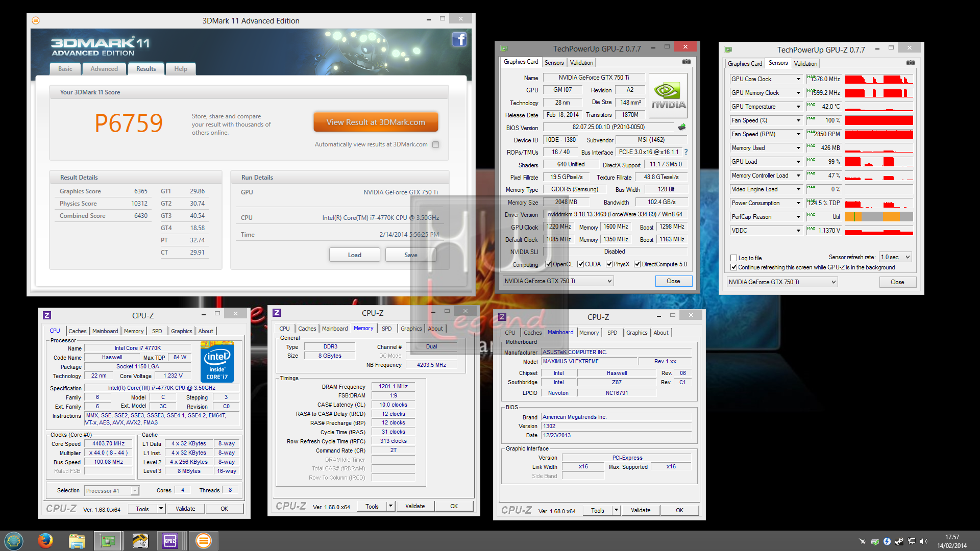Open Help tab in 3DMark 11

[181, 69]
